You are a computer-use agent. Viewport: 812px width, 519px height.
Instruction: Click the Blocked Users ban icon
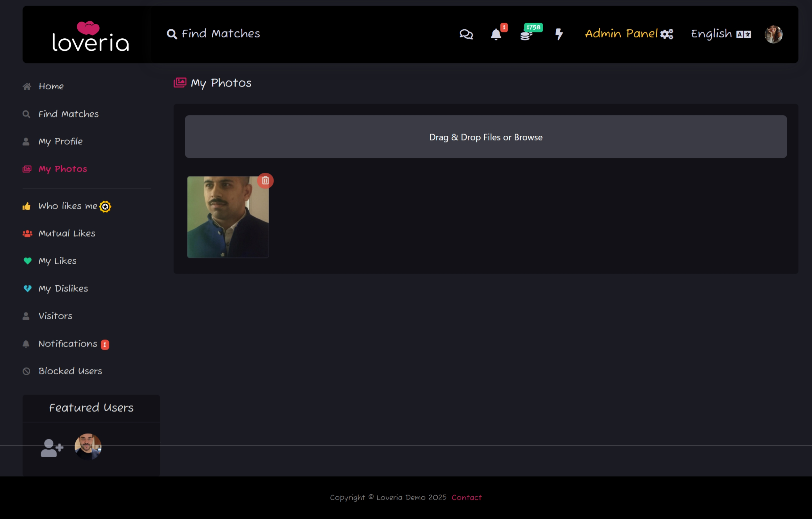26,371
